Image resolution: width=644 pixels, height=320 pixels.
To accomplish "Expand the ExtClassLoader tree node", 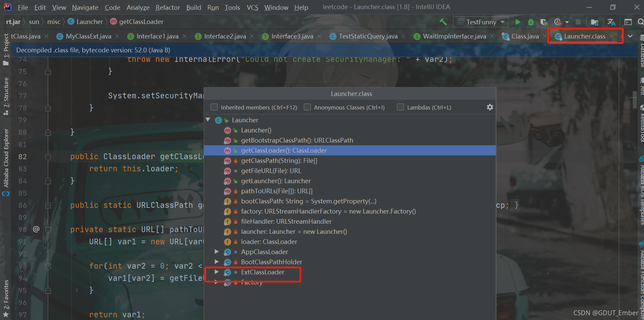I will 216,272.
